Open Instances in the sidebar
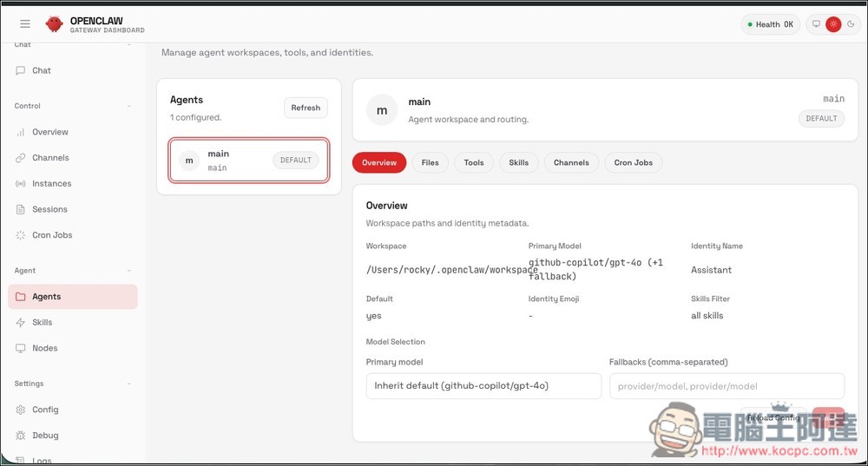The image size is (868, 466). (73, 184)
